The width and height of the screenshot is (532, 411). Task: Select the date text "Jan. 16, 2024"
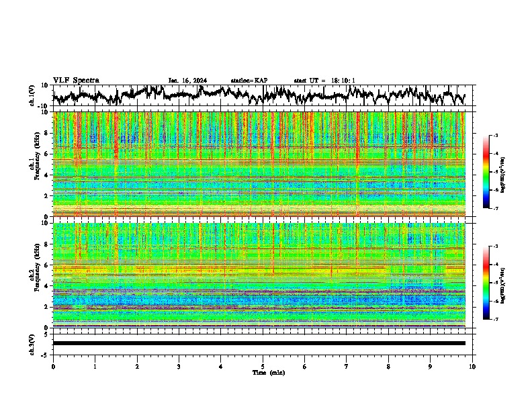tap(187, 81)
